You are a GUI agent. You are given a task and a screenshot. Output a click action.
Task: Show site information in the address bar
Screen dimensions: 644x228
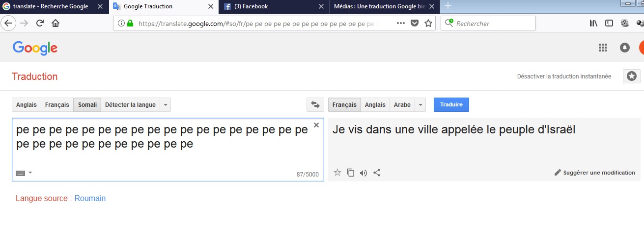pyautogui.click(x=121, y=23)
